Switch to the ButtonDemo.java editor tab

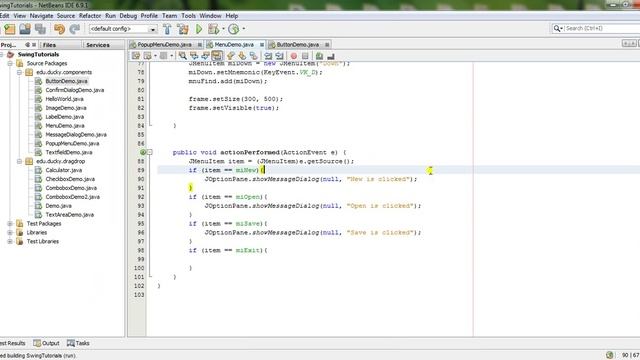coord(297,44)
